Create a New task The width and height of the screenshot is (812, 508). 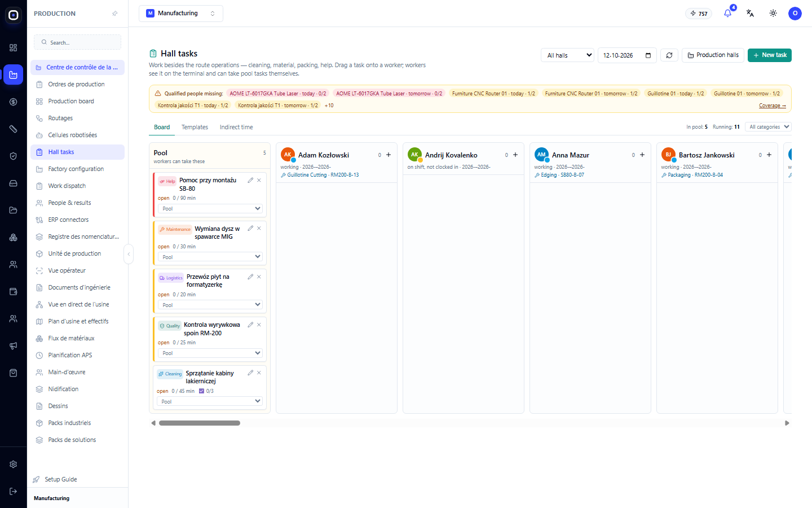[x=770, y=55]
